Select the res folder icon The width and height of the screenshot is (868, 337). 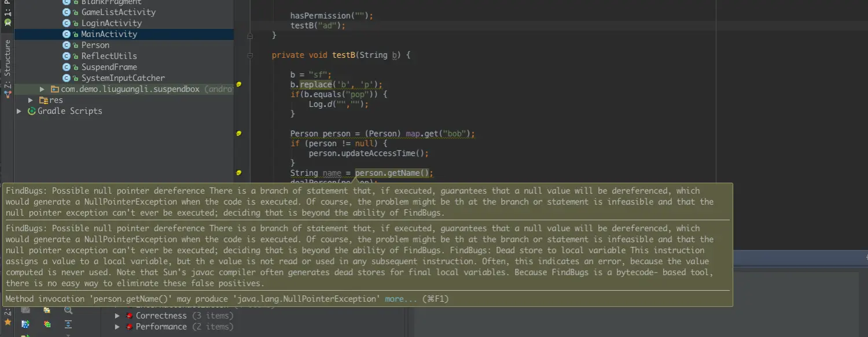tap(44, 100)
